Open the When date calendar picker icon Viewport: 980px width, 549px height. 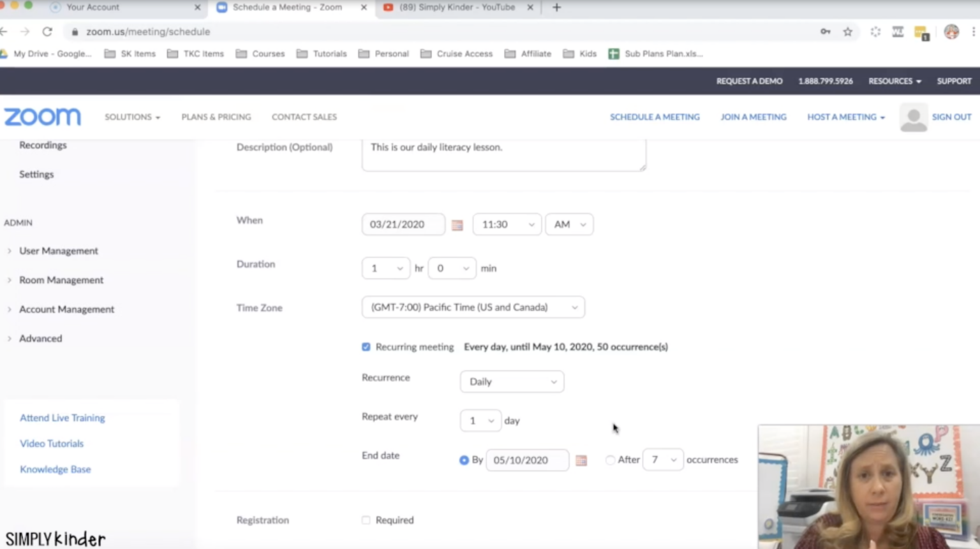click(x=457, y=225)
